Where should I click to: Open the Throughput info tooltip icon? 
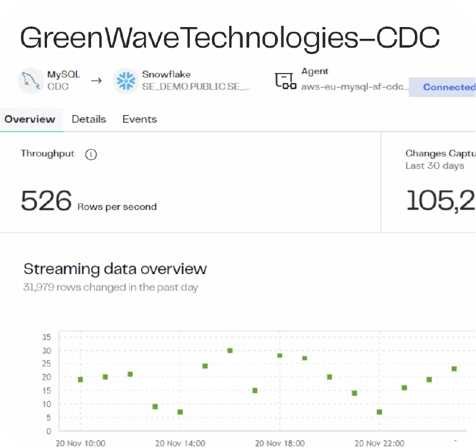90,155
